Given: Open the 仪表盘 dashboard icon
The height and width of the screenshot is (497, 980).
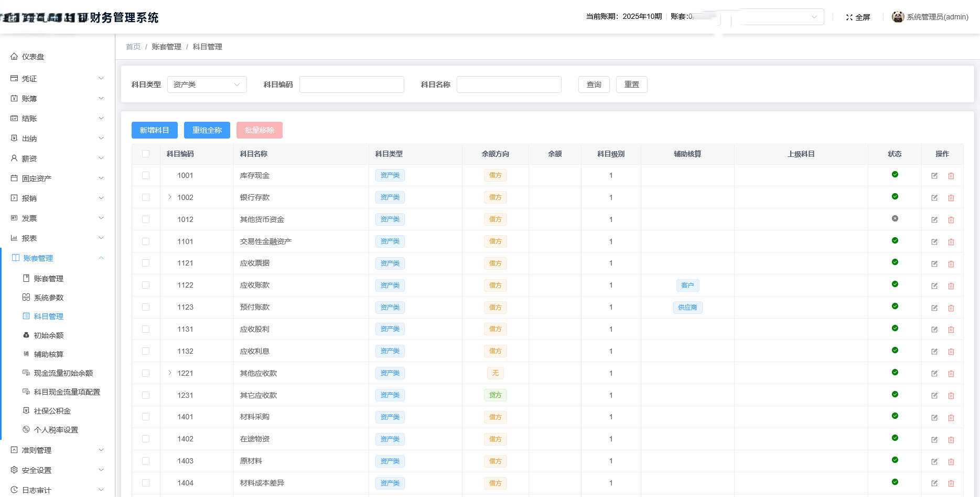Looking at the screenshot, I should click(x=14, y=56).
